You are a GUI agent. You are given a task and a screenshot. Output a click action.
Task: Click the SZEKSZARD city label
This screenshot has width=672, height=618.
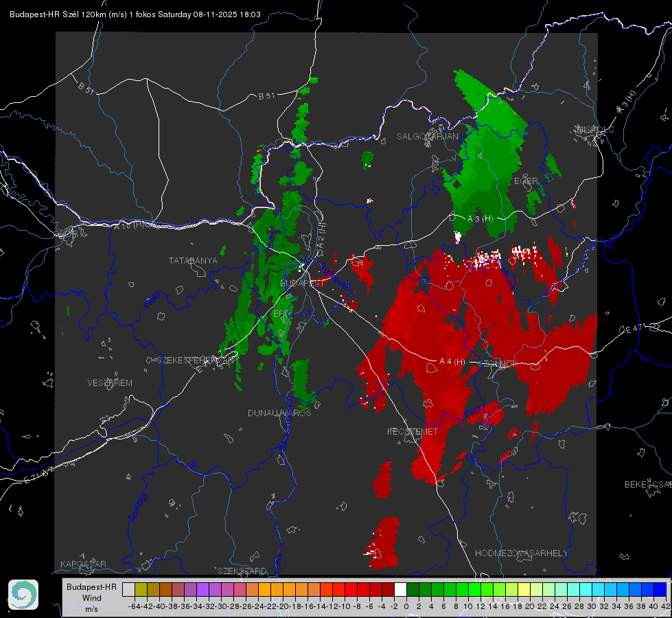pyautogui.click(x=242, y=571)
